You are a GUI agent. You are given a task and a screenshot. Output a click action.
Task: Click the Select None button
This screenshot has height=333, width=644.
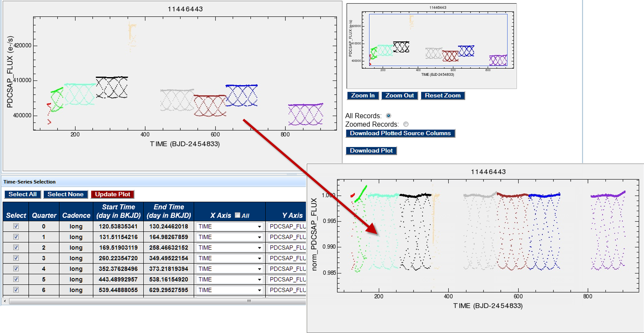coord(65,194)
